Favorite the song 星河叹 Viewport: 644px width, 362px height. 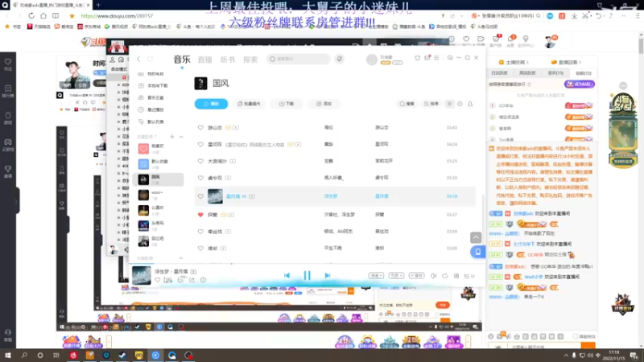point(200,145)
